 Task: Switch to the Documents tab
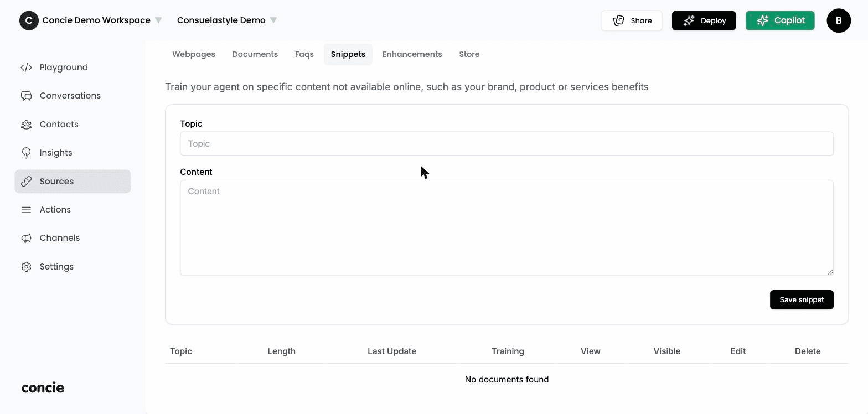click(255, 54)
